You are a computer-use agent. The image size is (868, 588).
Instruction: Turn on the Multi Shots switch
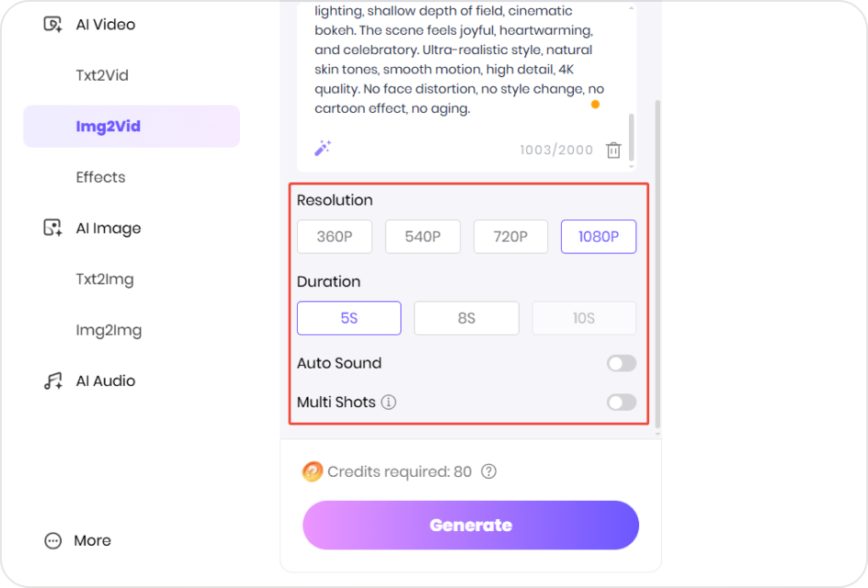pyautogui.click(x=621, y=402)
